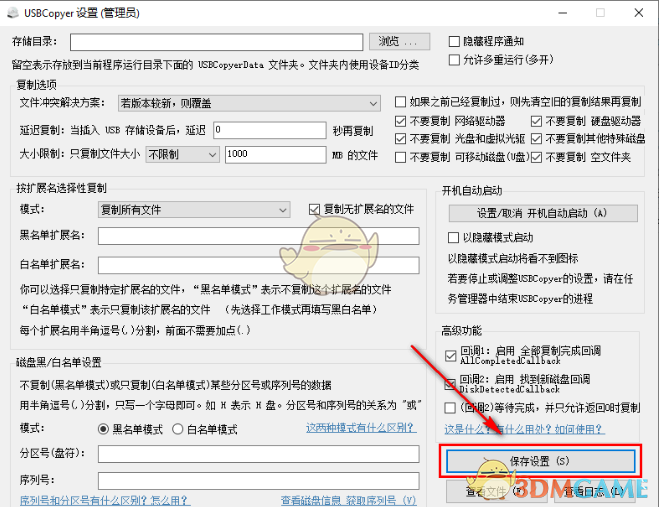Viewport: 659px width, 507px height.
Task: Click 设置/取消 开机自动启动 (A) button
Action: coord(543,213)
